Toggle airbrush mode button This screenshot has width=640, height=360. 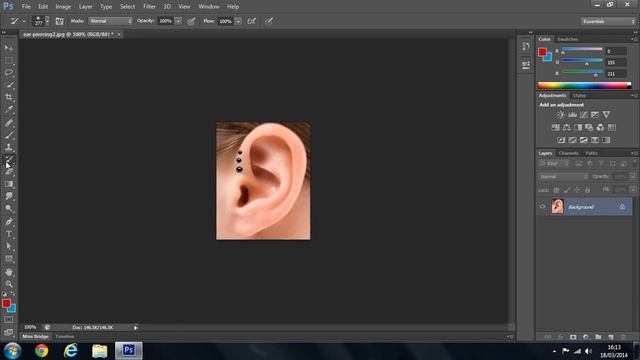pos(252,21)
